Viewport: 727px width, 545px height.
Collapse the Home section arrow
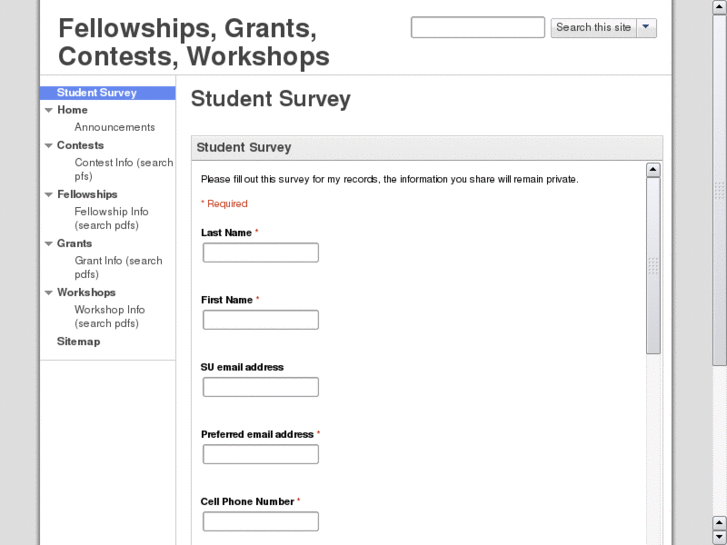pyautogui.click(x=48, y=110)
